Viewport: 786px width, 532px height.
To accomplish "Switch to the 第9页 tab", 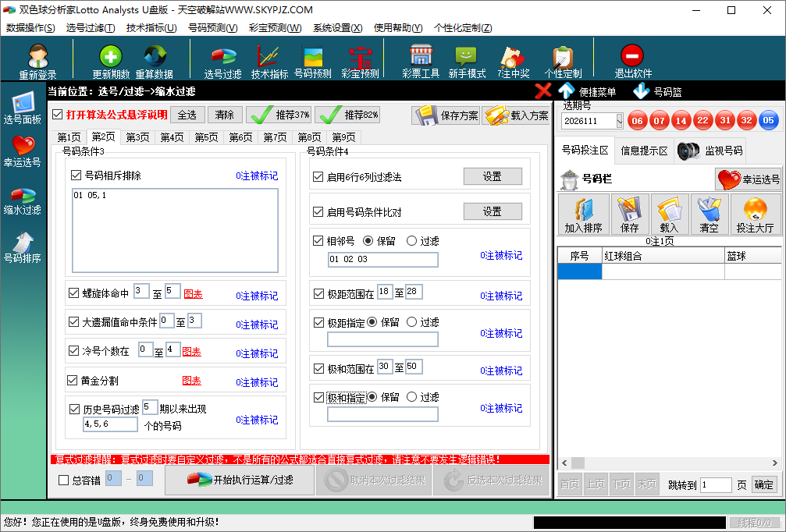I will [x=344, y=137].
